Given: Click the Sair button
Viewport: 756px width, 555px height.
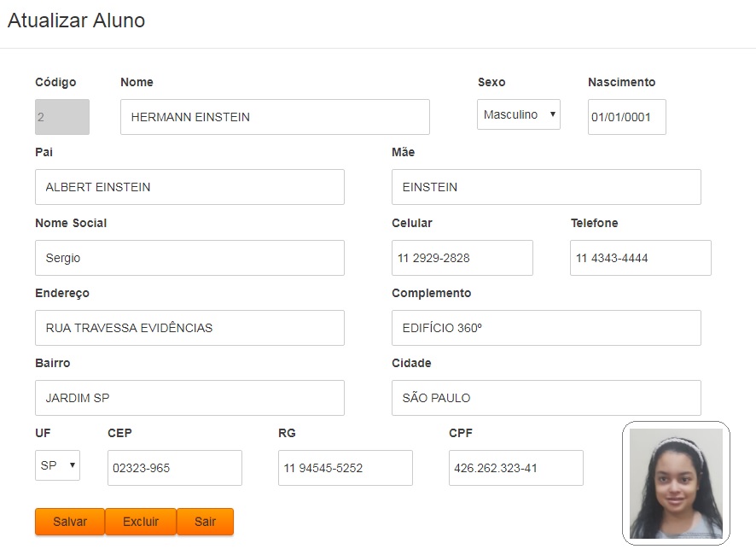Looking at the screenshot, I should [x=205, y=521].
